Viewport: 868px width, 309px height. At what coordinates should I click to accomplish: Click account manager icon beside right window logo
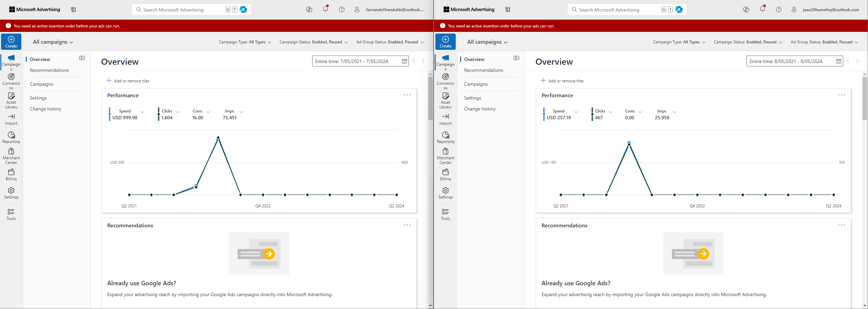click(x=508, y=9)
